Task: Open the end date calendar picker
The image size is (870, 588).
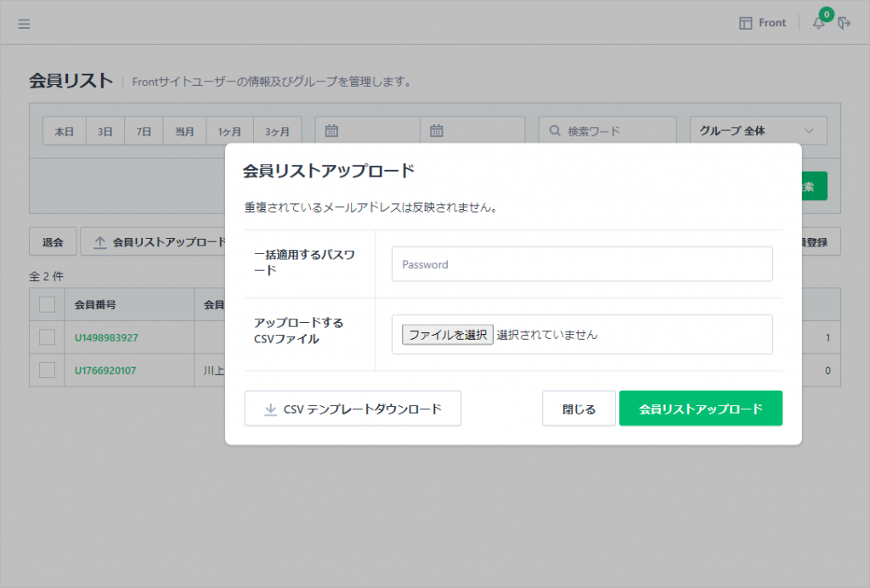Action: pyautogui.click(x=437, y=131)
